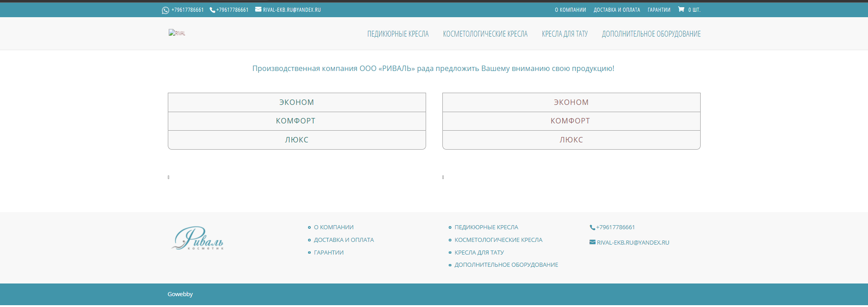
Task: Open the КОСМЕТОЛОГИЧЕСКИЕ КРЕСЛА main menu item
Action: tap(485, 34)
